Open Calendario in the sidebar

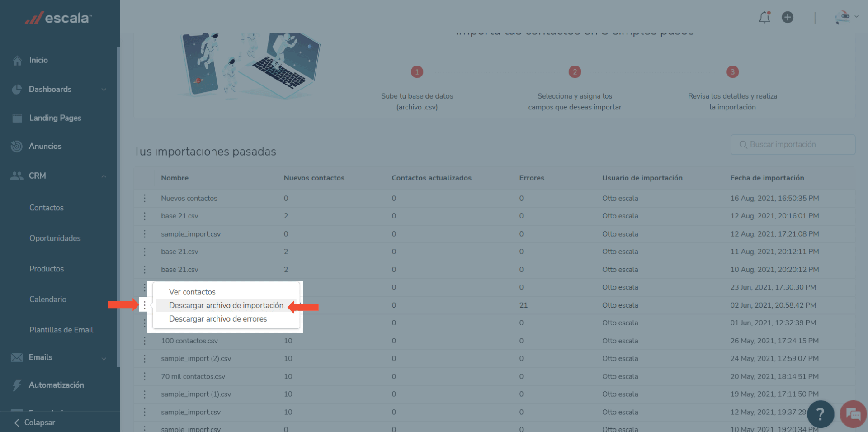click(48, 299)
